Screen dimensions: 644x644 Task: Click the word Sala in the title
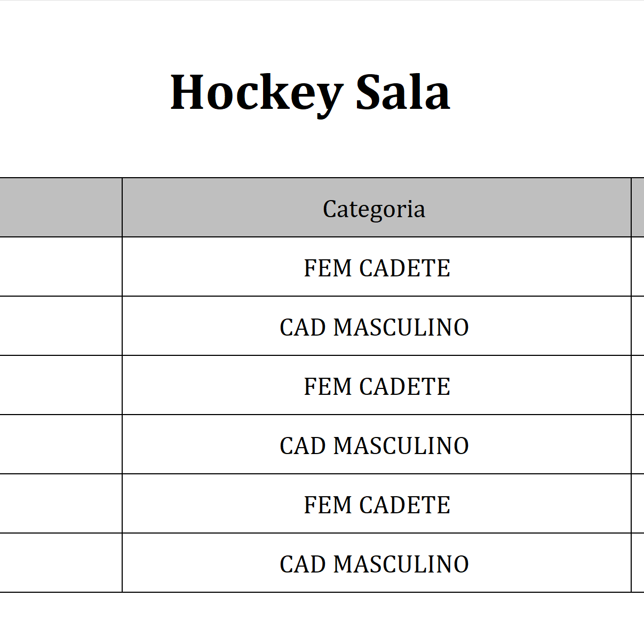pos(403,93)
